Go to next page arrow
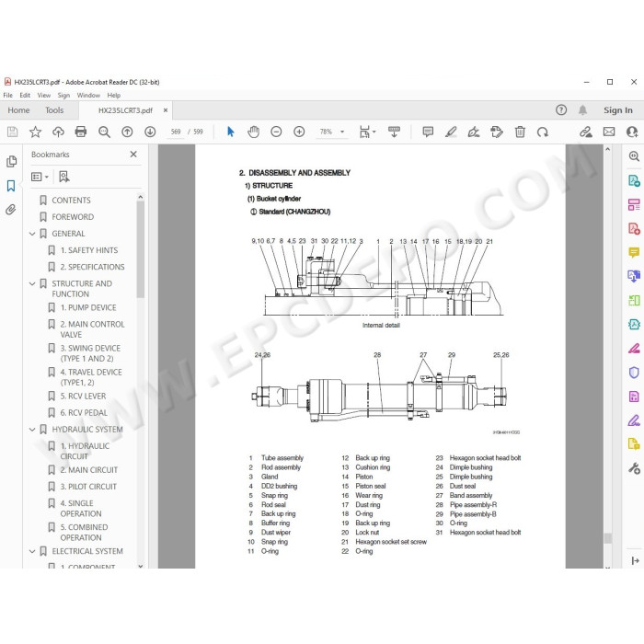The height and width of the screenshot is (644, 644). pos(150,132)
